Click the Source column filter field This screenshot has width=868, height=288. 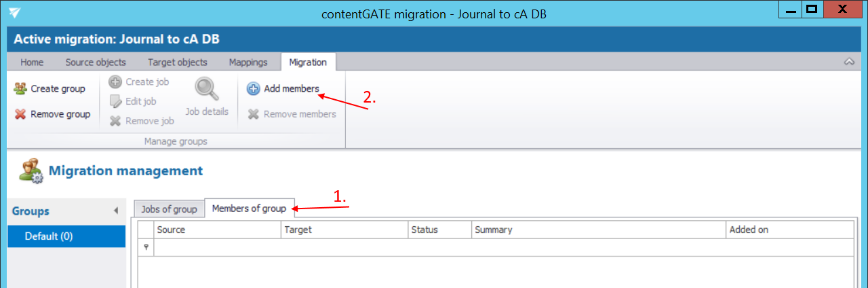pyautogui.click(x=217, y=247)
